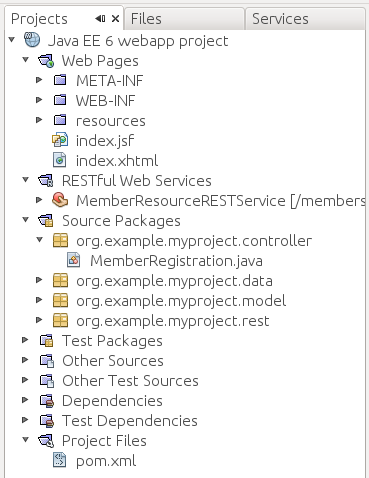Expand the META-INF folder

pos(39,80)
